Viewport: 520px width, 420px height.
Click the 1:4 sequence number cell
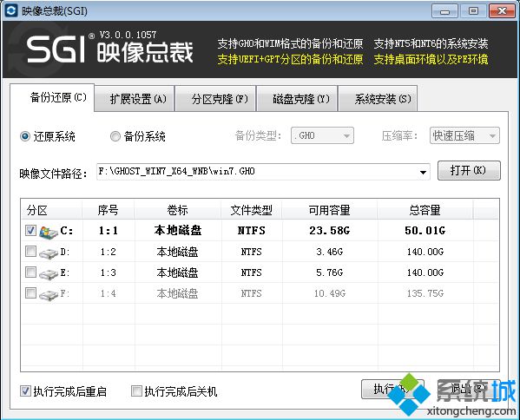[x=109, y=293]
